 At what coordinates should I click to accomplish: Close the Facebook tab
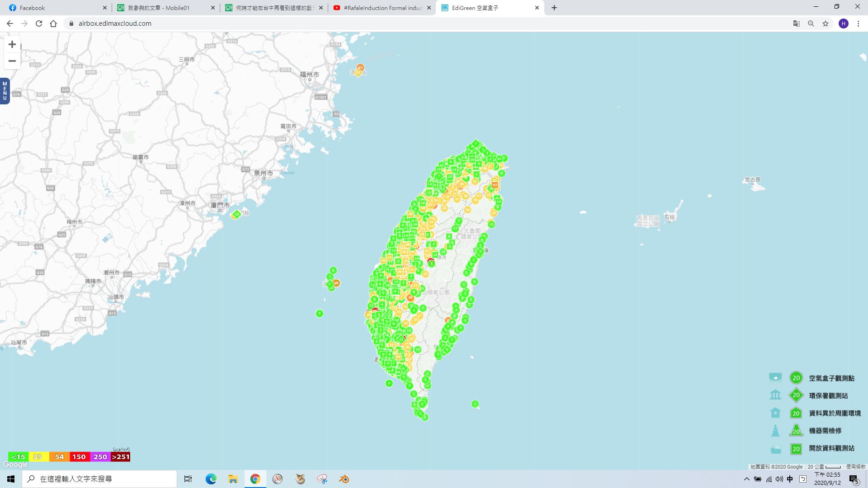pos(105,8)
